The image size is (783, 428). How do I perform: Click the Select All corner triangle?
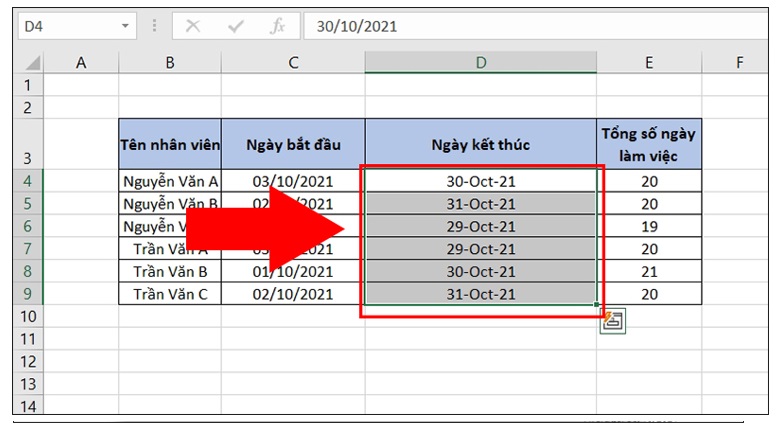click(x=31, y=63)
